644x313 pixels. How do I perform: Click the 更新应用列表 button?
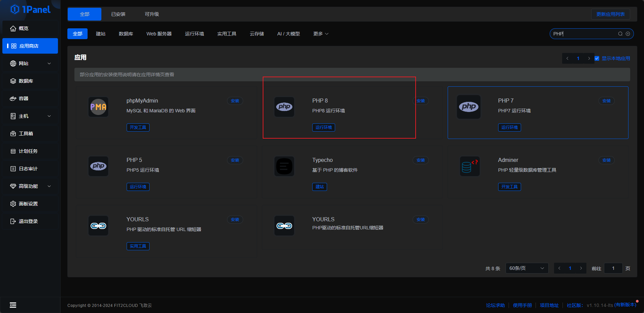611,14
